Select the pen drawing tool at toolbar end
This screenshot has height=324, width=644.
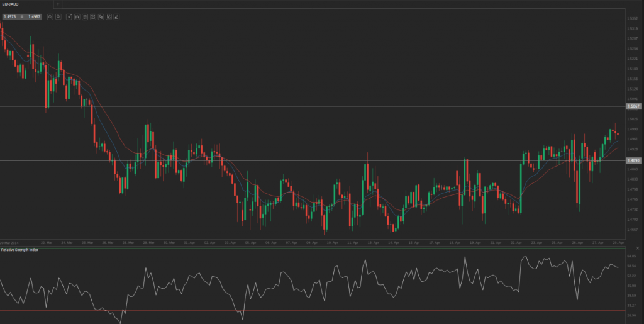tap(117, 16)
